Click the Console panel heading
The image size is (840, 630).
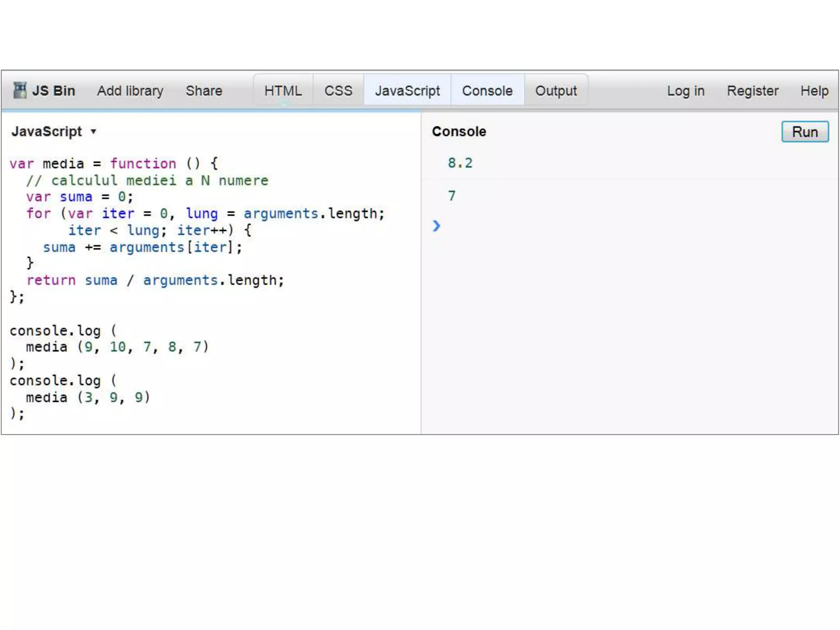(459, 132)
